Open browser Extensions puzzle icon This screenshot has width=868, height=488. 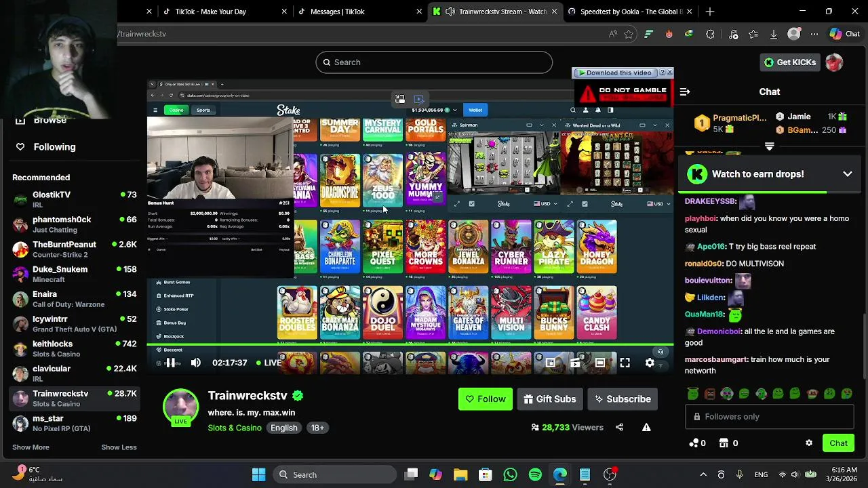click(x=710, y=34)
